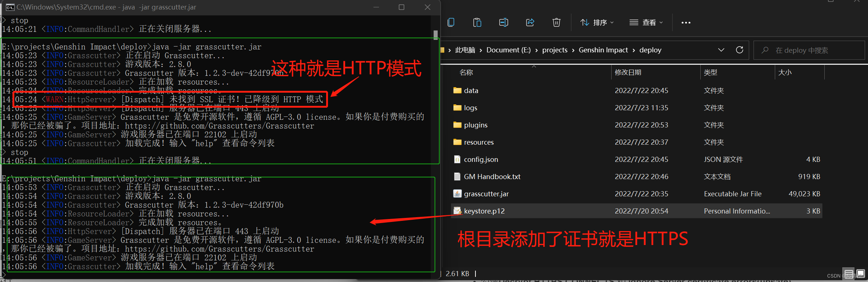Open the three-dot more options menu

[686, 22]
